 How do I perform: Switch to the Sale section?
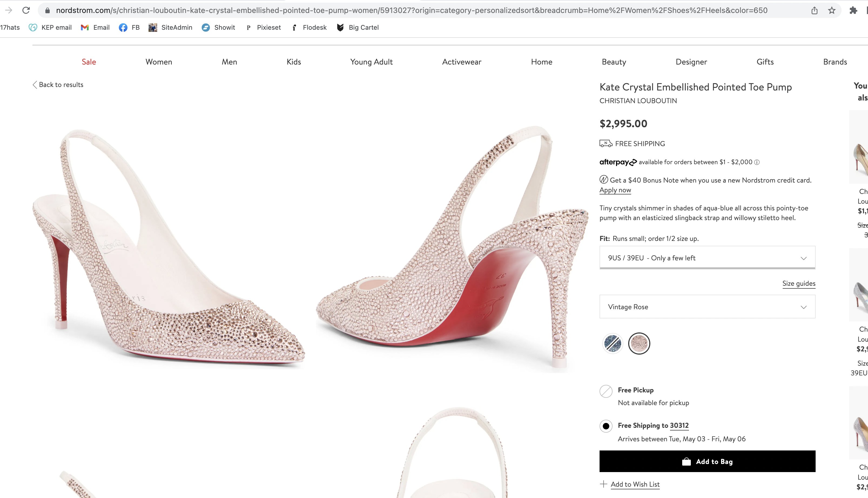point(89,62)
